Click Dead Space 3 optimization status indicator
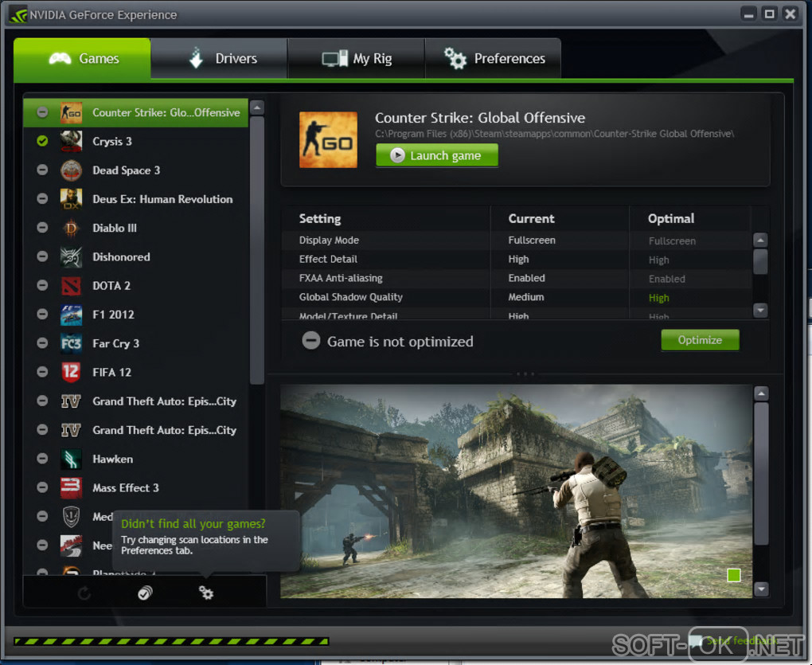 click(42, 170)
